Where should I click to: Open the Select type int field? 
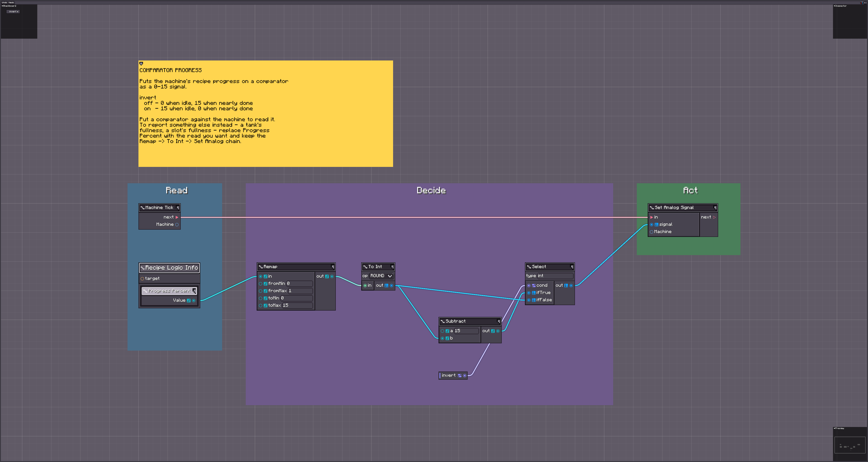tap(556, 276)
